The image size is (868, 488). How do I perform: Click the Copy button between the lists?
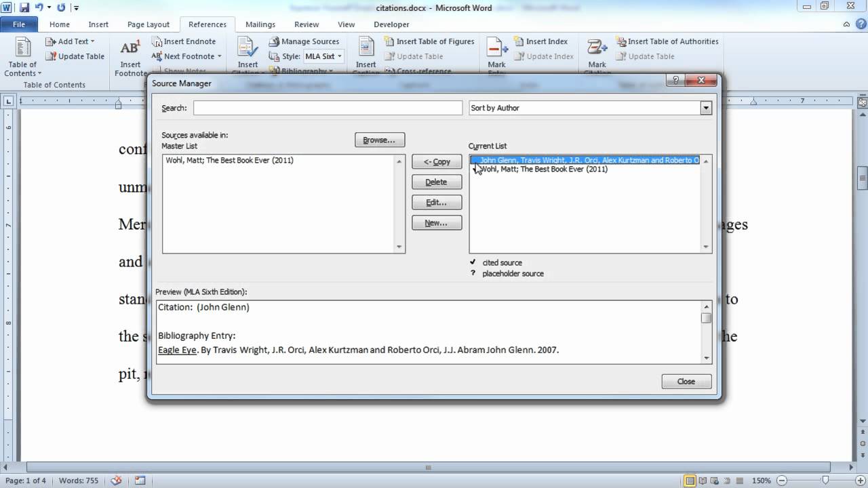tap(437, 161)
